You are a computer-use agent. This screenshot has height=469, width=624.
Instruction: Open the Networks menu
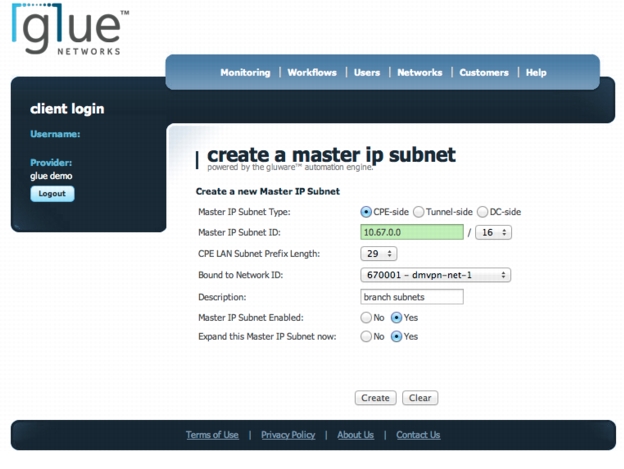(x=419, y=72)
